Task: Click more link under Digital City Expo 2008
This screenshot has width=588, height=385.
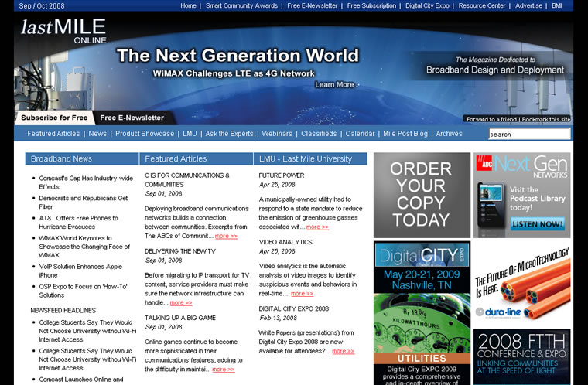Action: click(x=343, y=351)
